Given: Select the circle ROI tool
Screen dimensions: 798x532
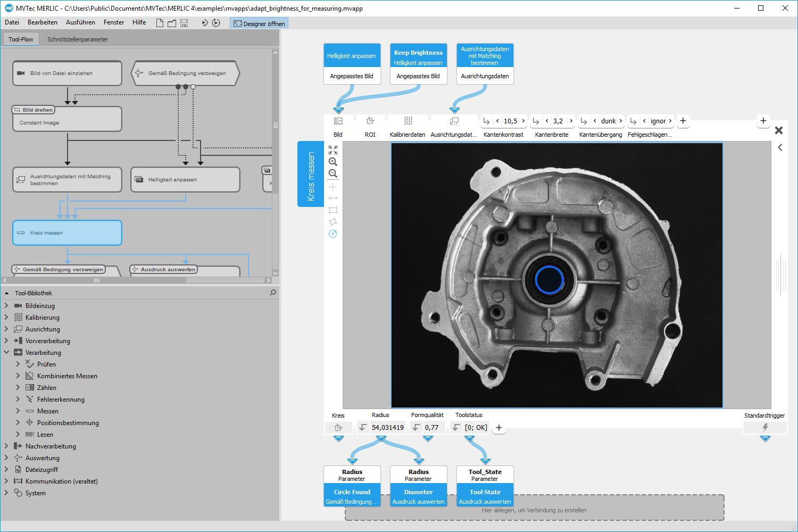Looking at the screenshot, I should [333, 234].
